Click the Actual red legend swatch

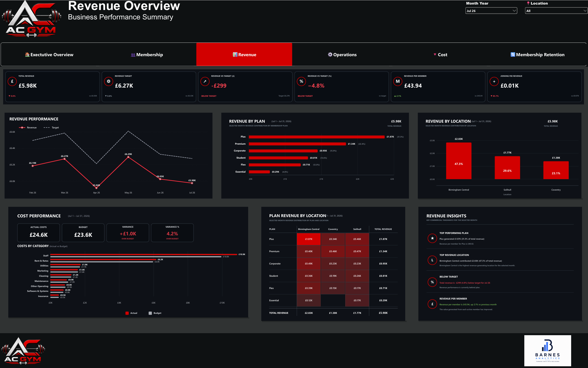coord(127,313)
